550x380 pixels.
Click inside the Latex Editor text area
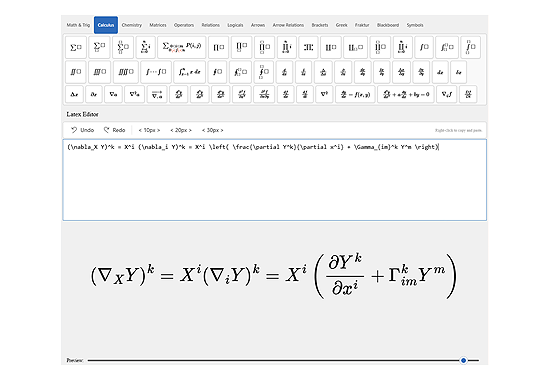pos(275,180)
